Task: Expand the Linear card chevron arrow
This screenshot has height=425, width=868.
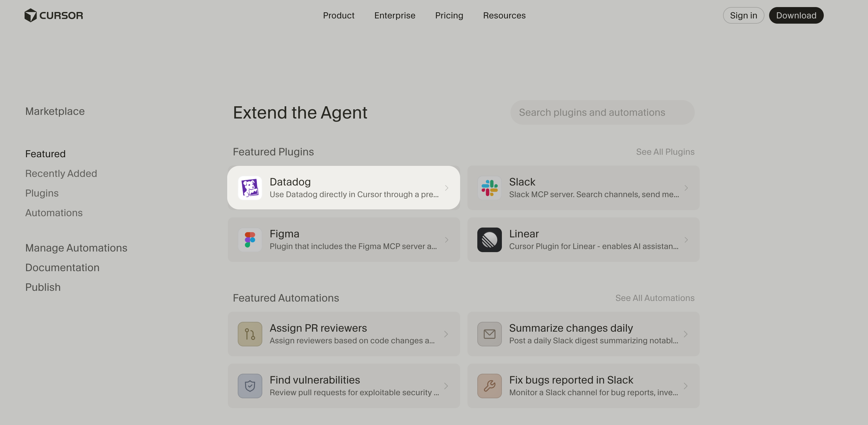Action: click(x=686, y=240)
